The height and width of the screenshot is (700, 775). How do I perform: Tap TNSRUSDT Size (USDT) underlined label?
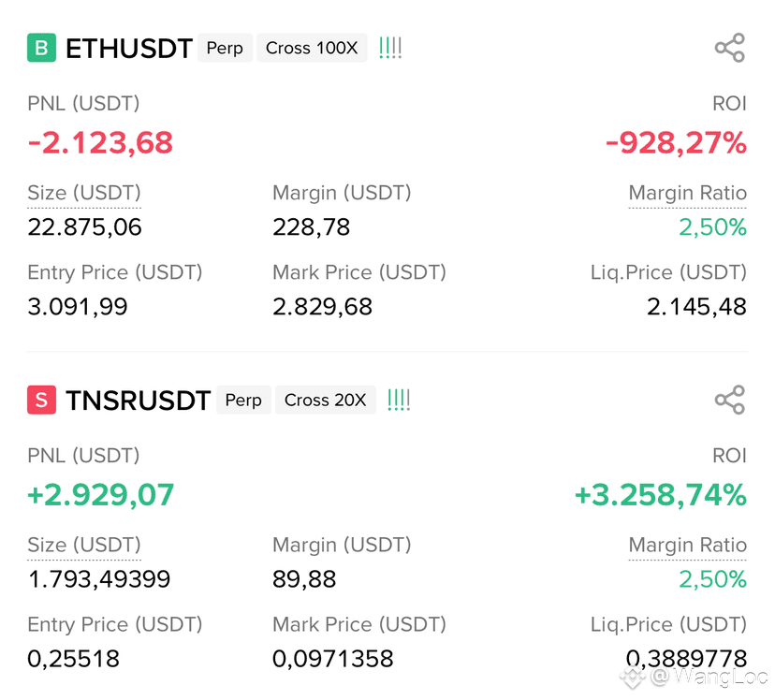click(x=84, y=545)
